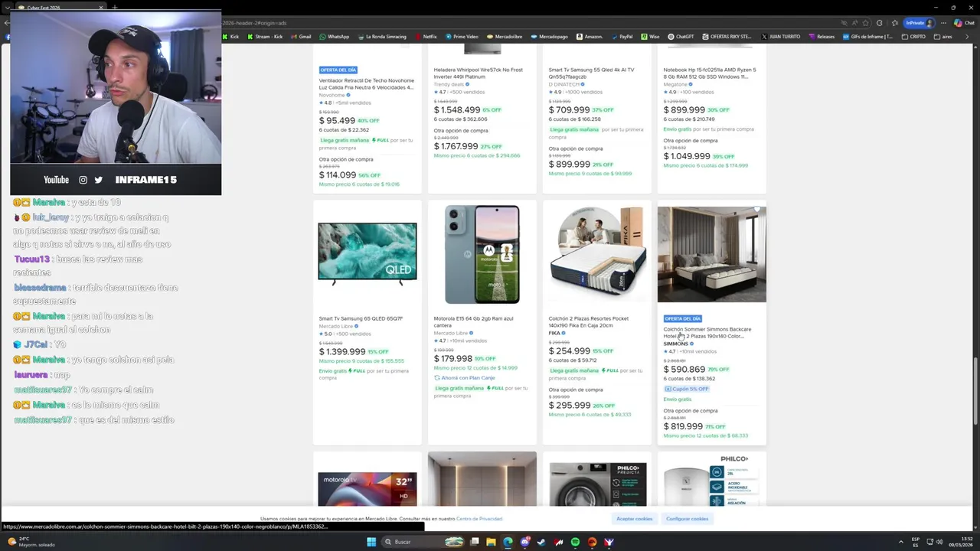This screenshot has width=980, height=551.
Task: Open Ventilador Retractil De Techo Novohome title
Action: 367,83
